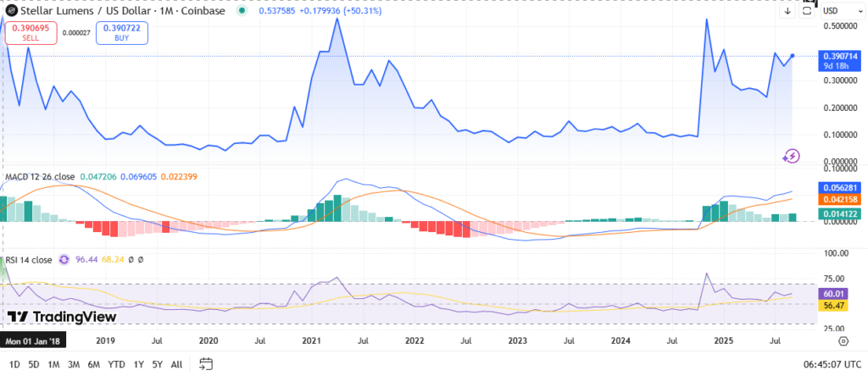868x376 pixels.
Task: Click the green market status dot icon
Action: pos(242,10)
